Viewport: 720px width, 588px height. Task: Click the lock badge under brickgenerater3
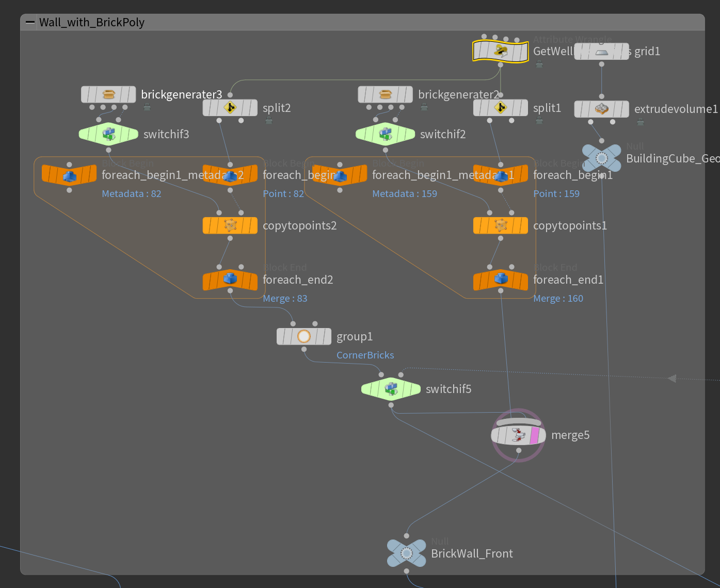147,107
